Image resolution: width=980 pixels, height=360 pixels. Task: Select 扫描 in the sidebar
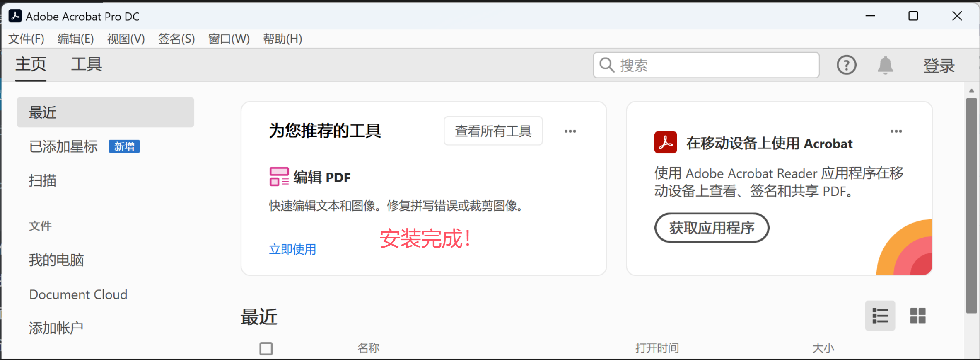click(42, 180)
